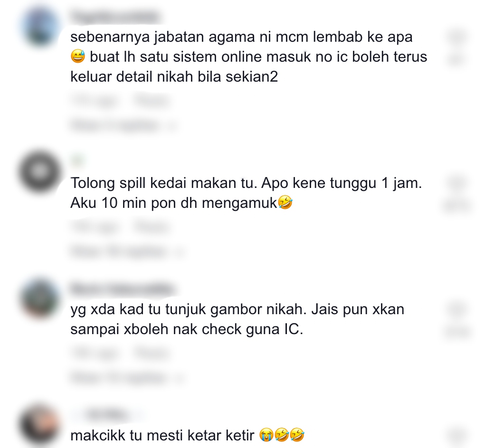Click the dislike icon beside 'Aku 10 min pon' line
The image size is (494, 448).
pyautogui.click(x=456, y=205)
